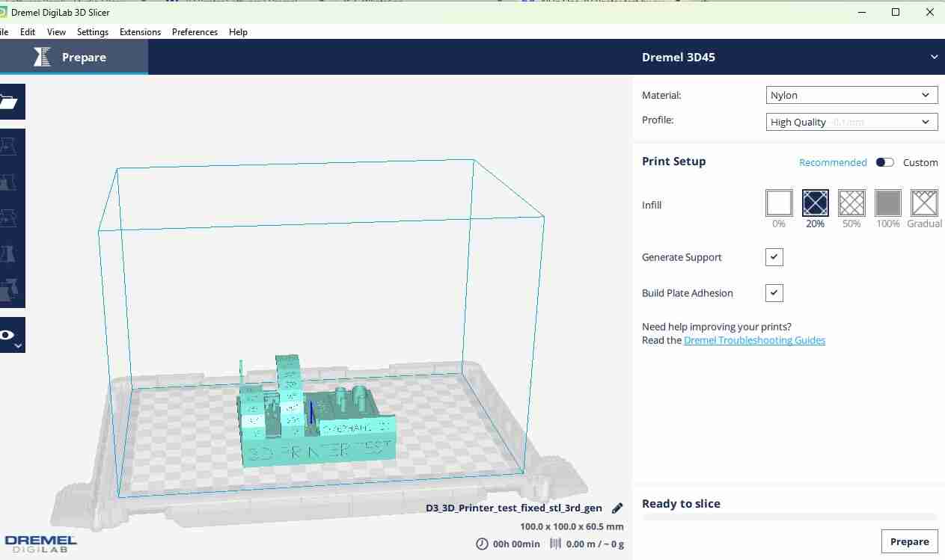This screenshot has width=945, height=560.
Task: Open the view mode eye dropdown
Action: click(x=10, y=336)
